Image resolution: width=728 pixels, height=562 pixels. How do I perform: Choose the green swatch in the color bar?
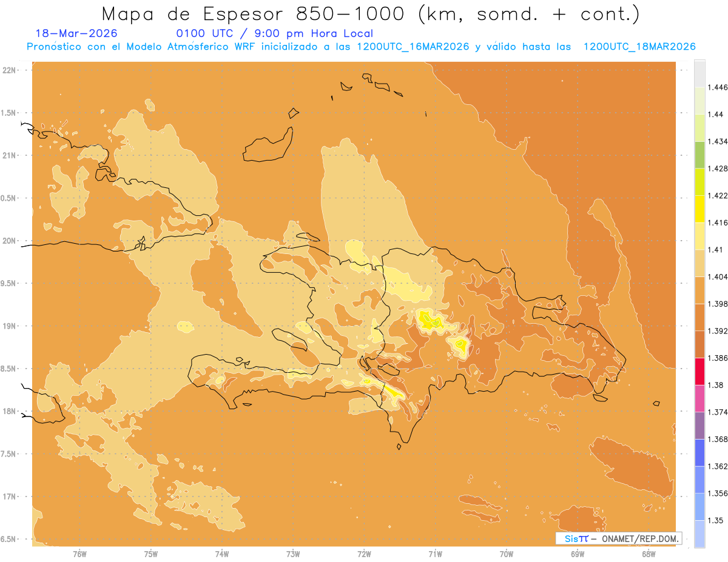[x=699, y=155]
